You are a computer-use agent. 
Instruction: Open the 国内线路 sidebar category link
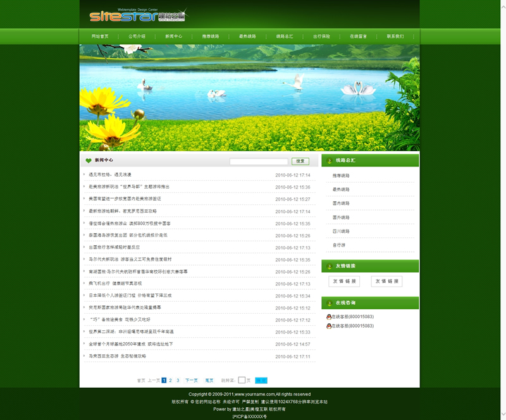tap(341, 203)
